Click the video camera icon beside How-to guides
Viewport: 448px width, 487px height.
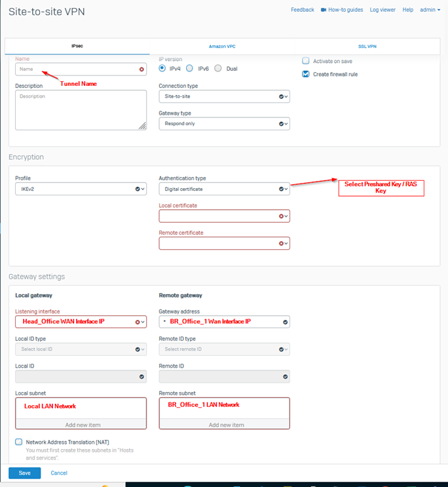coord(324,10)
